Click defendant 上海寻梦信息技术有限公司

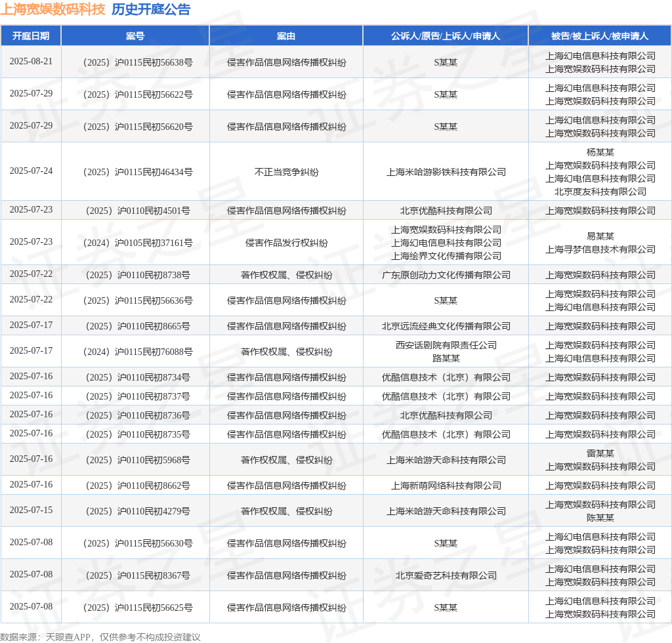[x=600, y=249]
